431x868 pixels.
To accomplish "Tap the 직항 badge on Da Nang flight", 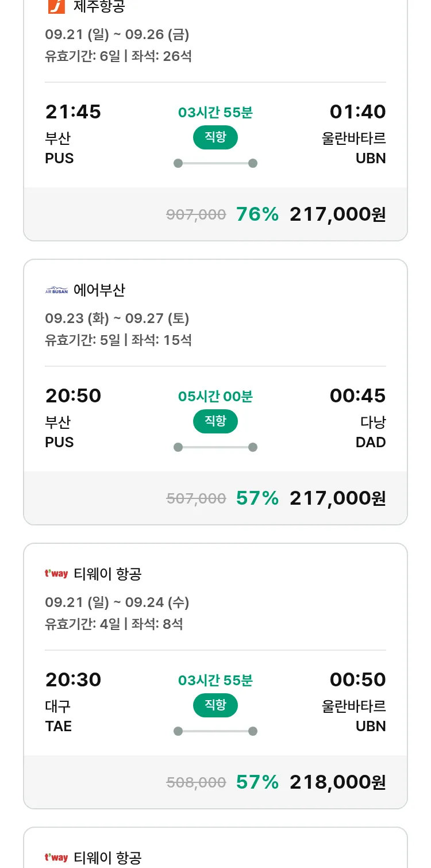I will pos(215,421).
